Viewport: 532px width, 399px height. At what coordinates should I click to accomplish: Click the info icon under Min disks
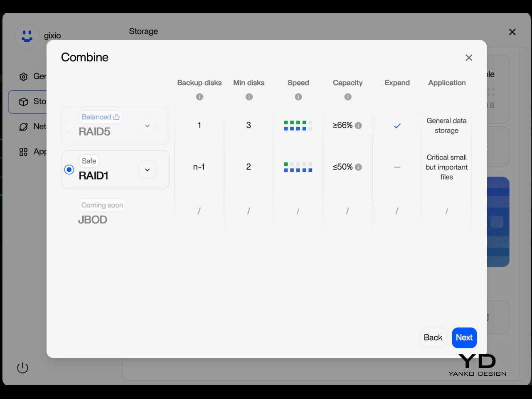pos(249,97)
